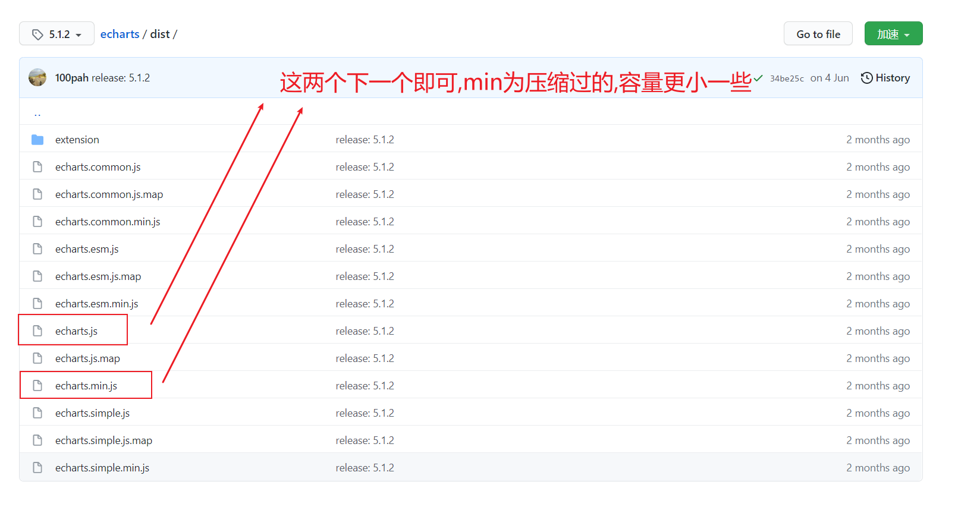
Task: Click file icon beside echarts.js
Action: pos(37,331)
